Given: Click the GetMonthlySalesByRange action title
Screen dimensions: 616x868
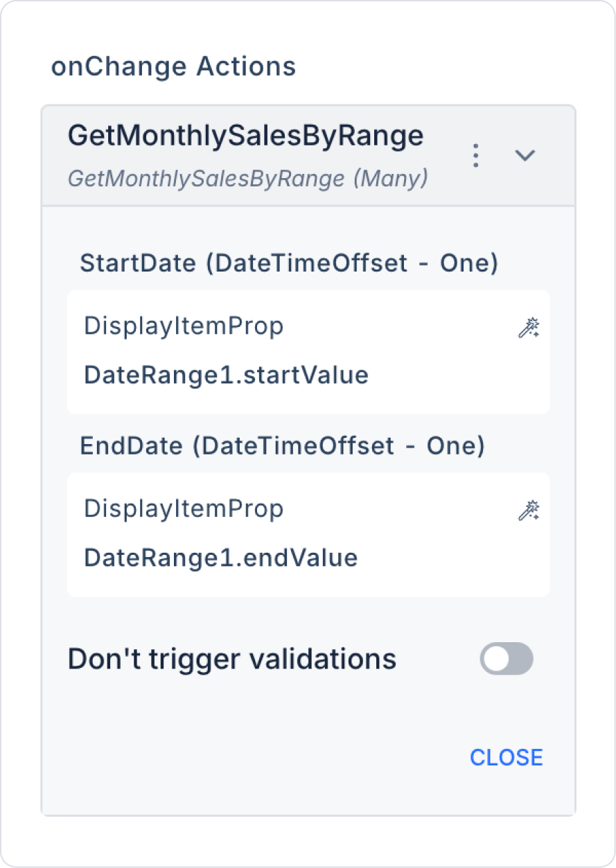Looking at the screenshot, I should 245,136.
